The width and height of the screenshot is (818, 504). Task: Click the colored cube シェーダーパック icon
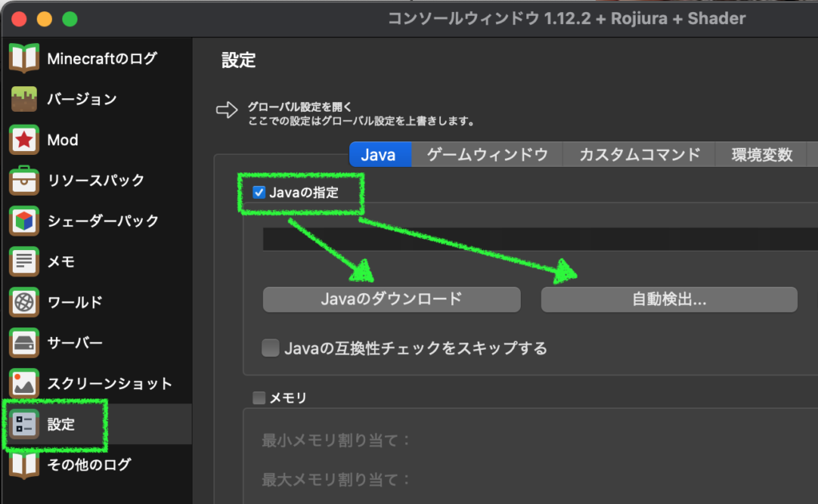click(24, 220)
